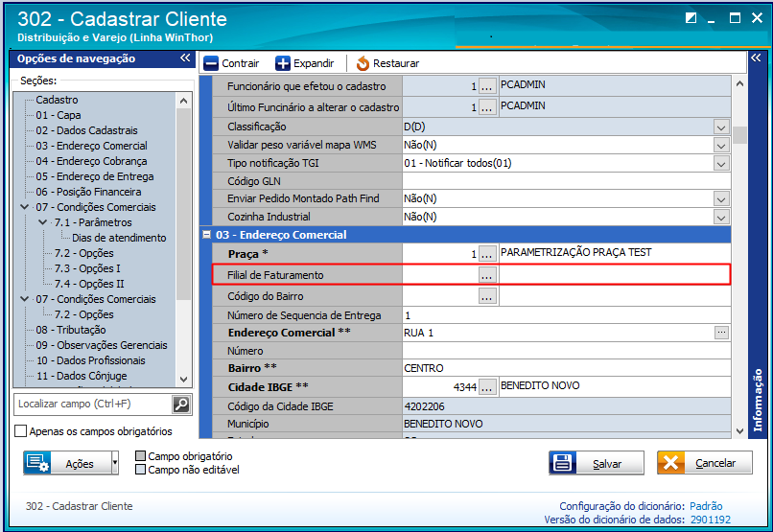Open the Padrão dictionary configuration link
The height and width of the screenshot is (532, 773).
point(706,506)
